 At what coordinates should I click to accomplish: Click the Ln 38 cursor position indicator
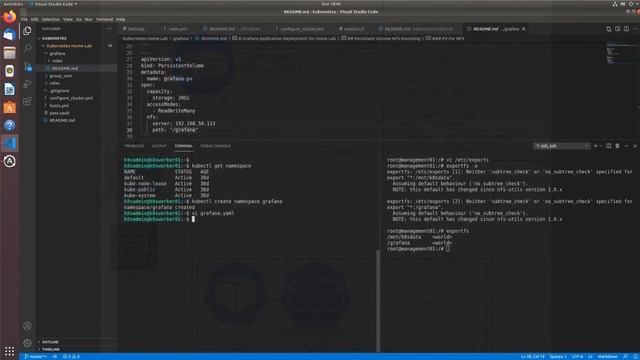coord(533,356)
